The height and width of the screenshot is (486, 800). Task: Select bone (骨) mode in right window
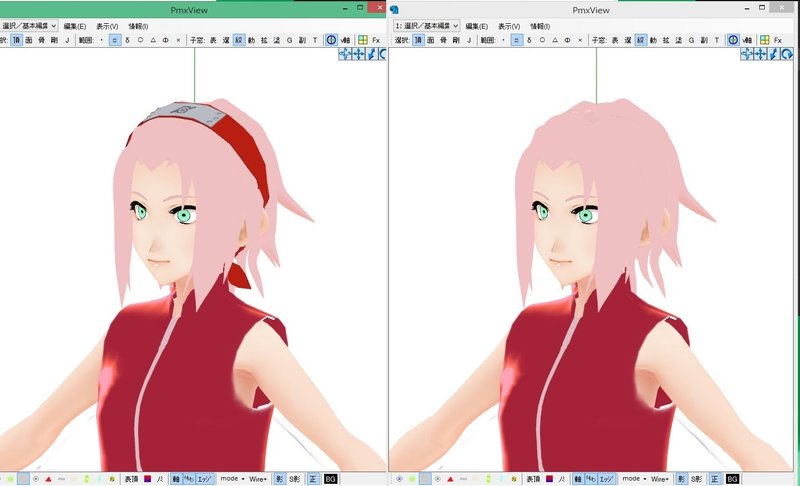tap(443, 40)
